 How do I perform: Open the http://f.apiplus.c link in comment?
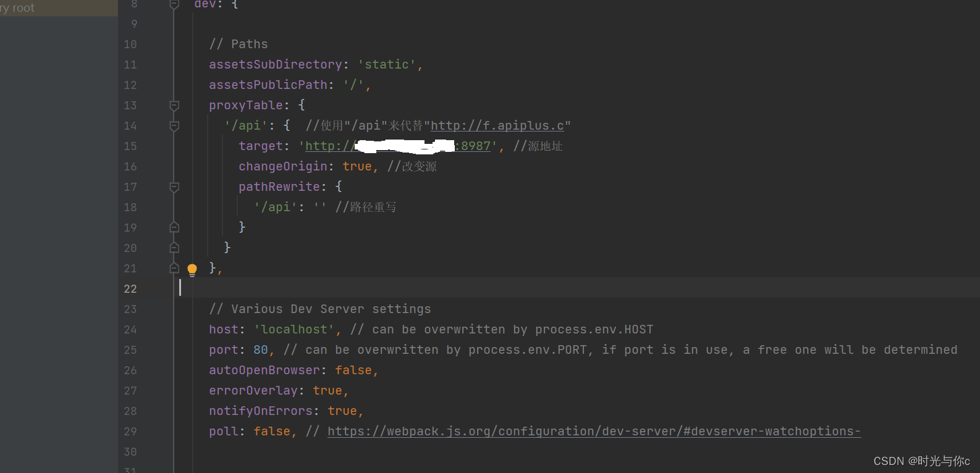coord(497,126)
